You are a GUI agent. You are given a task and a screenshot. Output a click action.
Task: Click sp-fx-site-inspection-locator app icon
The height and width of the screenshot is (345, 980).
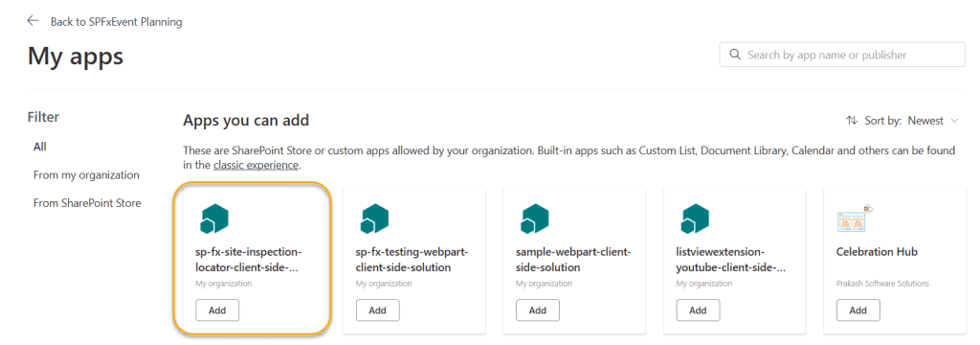tap(214, 219)
